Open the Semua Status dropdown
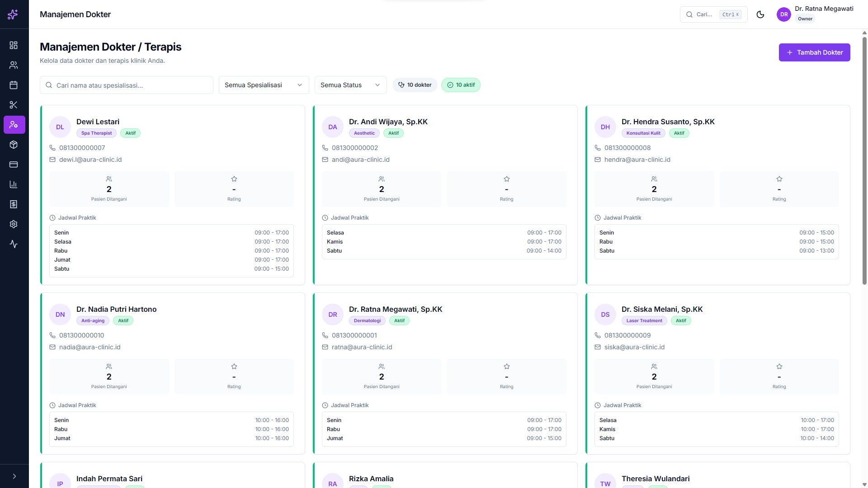Screen dimensions: 868x488 click(350, 85)
